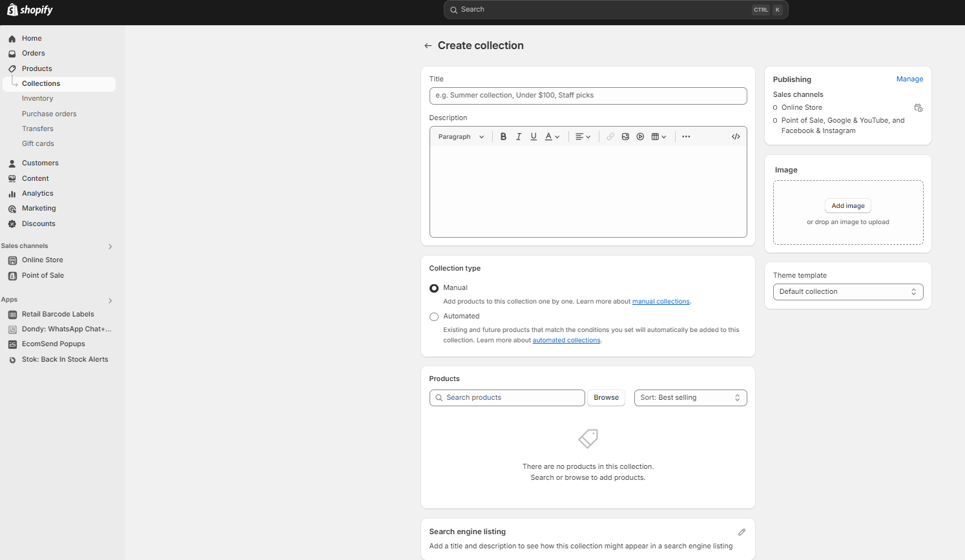965x560 pixels.
Task: Click the Customers sidebar icon
Action: click(x=12, y=163)
